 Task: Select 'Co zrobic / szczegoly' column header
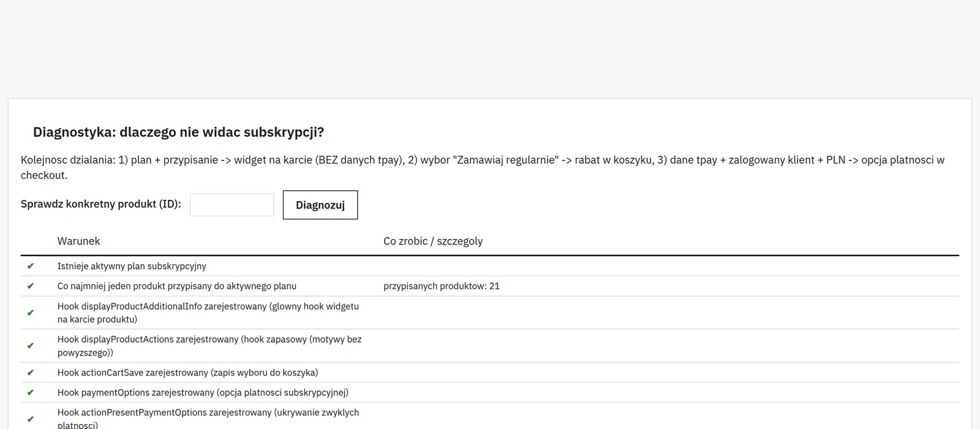(433, 241)
